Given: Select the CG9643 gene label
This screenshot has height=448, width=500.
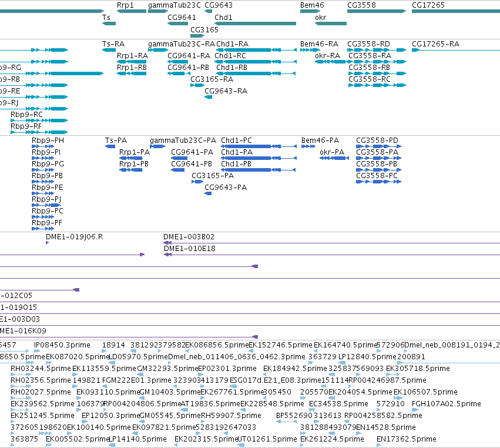Looking at the screenshot, I should [x=219, y=5].
